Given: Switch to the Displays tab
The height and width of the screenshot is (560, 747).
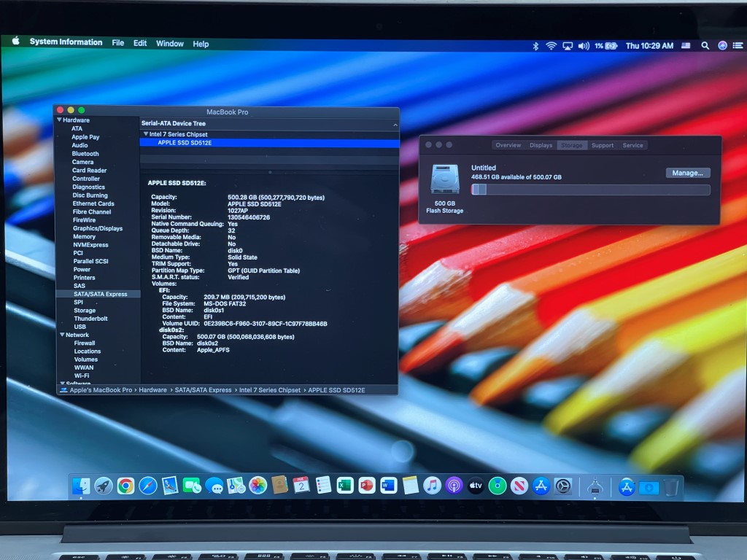Looking at the screenshot, I should (541, 145).
